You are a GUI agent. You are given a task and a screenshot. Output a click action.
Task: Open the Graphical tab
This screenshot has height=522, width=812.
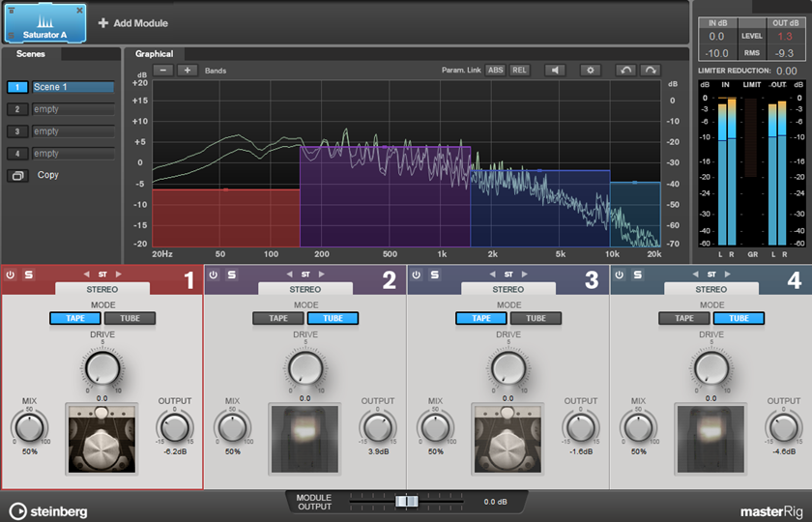coord(155,54)
